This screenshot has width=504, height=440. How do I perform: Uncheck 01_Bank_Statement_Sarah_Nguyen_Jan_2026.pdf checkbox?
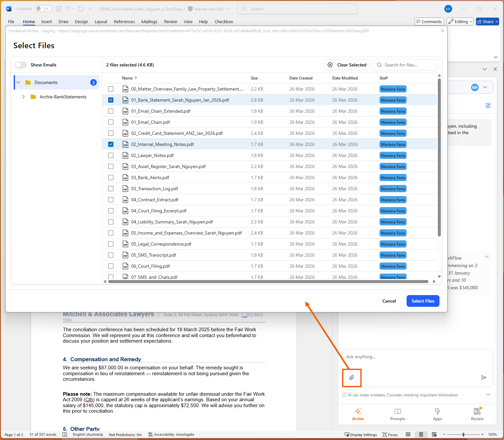click(x=111, y=100)
